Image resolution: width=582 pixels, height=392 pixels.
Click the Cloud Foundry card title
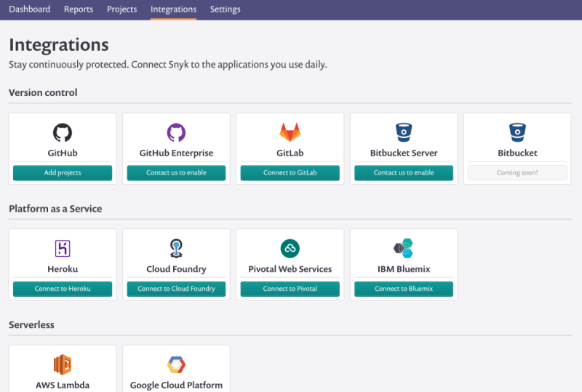[176, 270]
